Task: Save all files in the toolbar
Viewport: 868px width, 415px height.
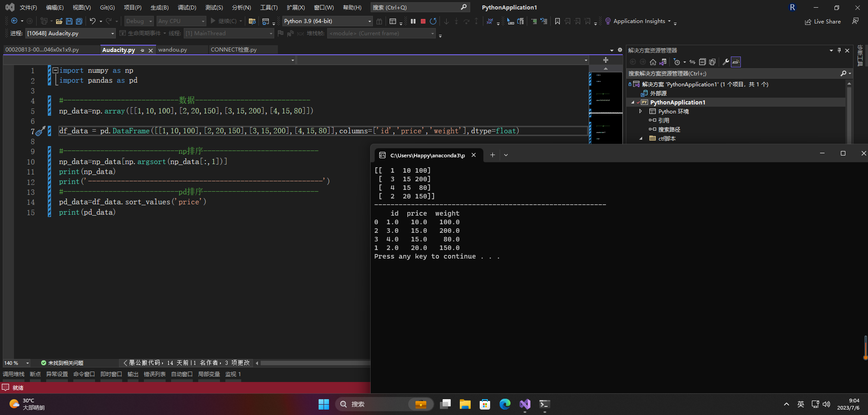Action: pyautogui.click(x=79, y=21)
